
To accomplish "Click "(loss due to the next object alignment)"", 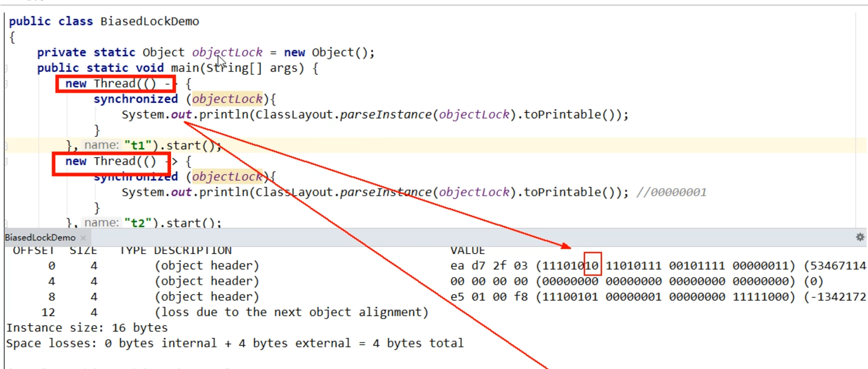I will coord(291,312).
